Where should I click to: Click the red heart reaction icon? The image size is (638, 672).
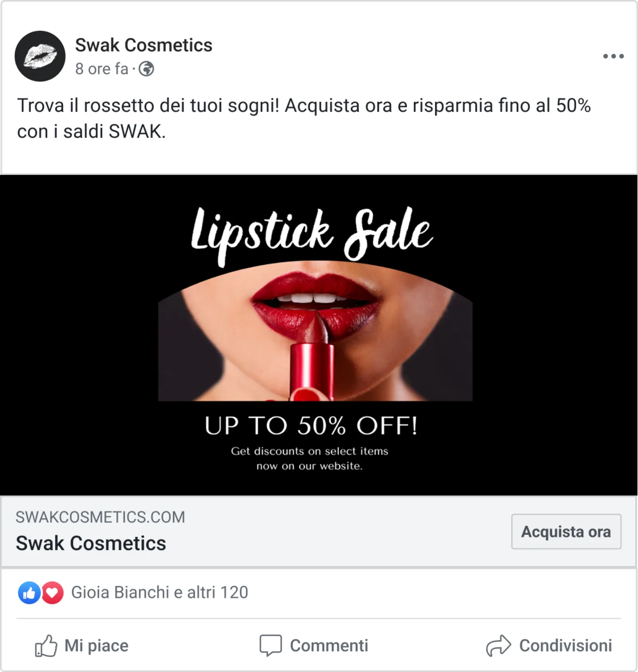pyautogui.click(x=52, y=593)
